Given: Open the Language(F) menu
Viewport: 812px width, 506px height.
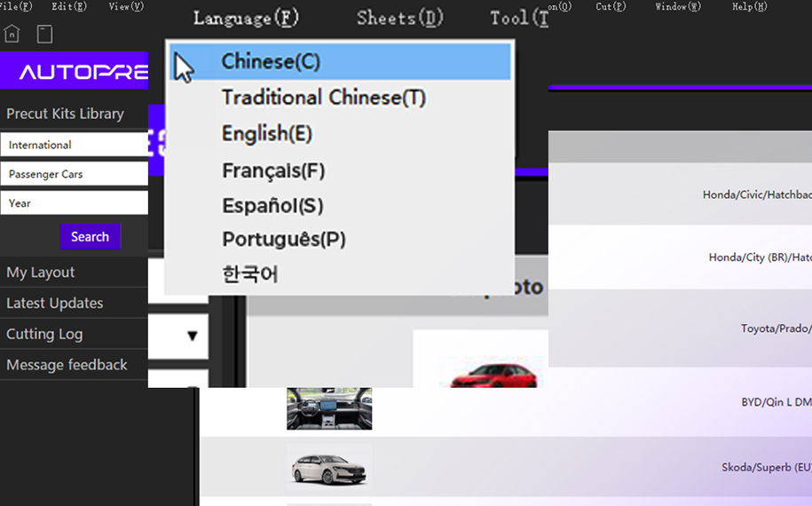Looking at the screenshot, I should [x=246, y=18].
